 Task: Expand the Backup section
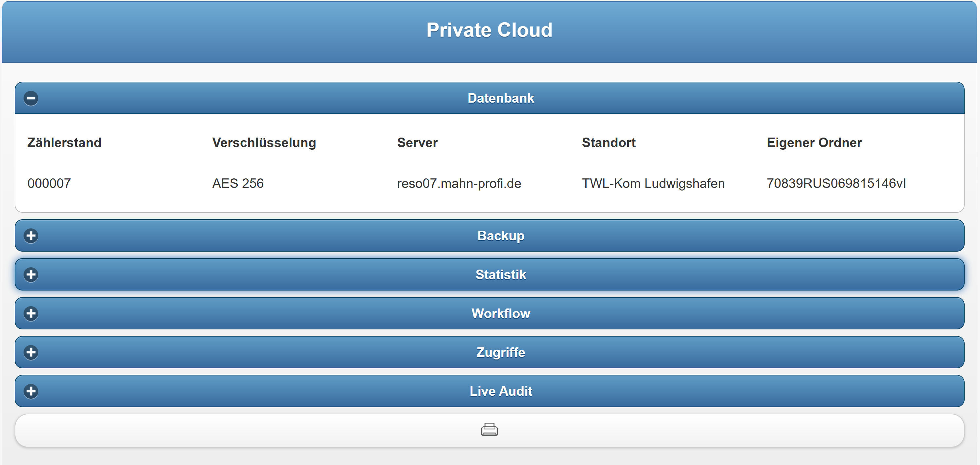pyautogui.click(x=501, y=236)
